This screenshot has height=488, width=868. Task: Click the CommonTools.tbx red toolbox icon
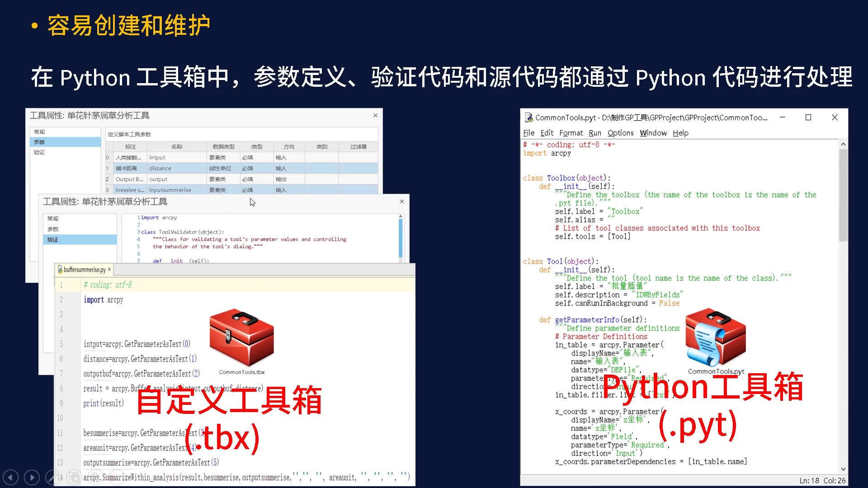point(241,337)
